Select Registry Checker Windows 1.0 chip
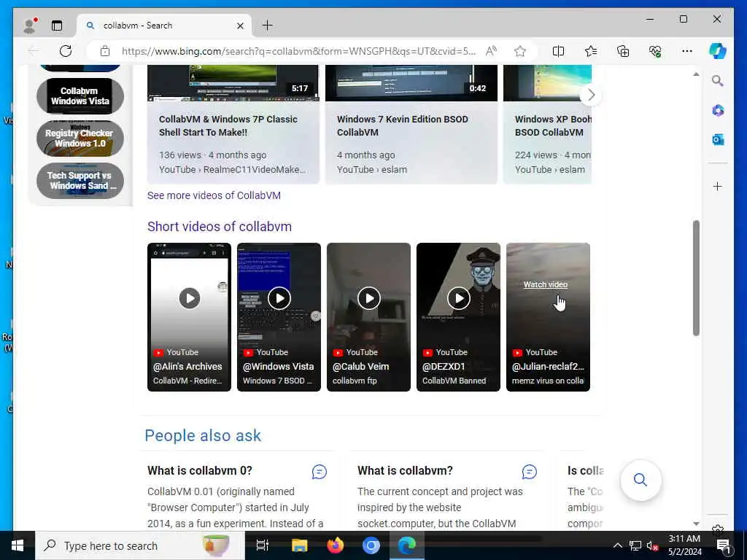Image resolution: width=747 pixels, height=560 pixels. (80, 138)
